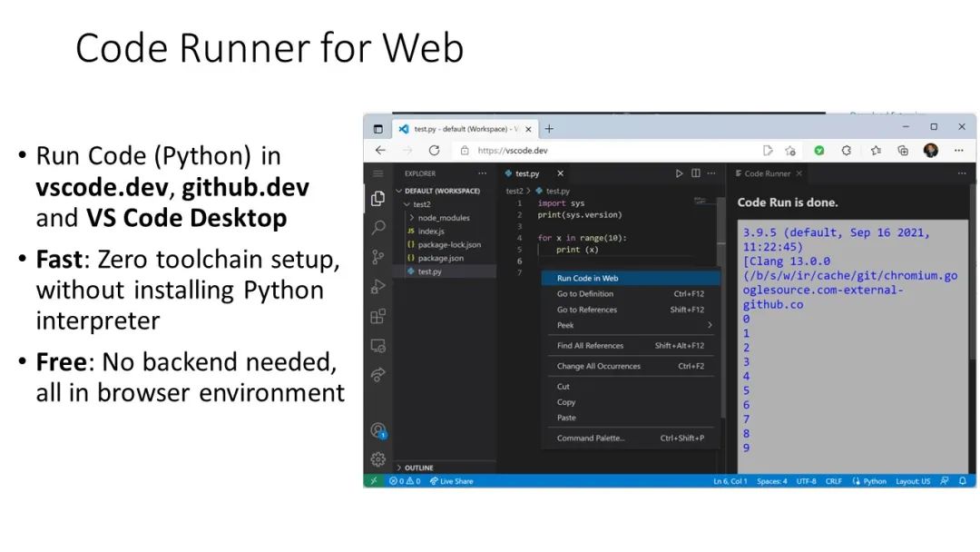The height and width of the screenshot is (552, 980).
Task: Open Command Palette from context menu
Action: [x=631, y=439]
